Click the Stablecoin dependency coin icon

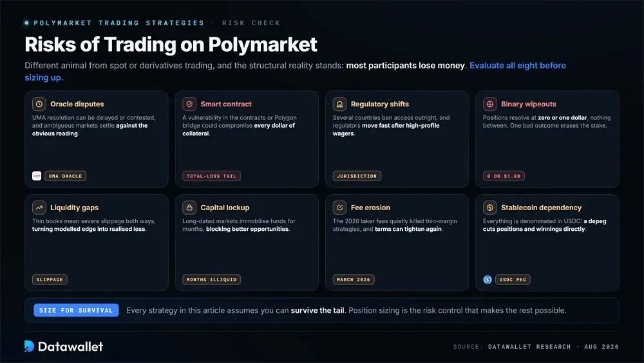point(490,208)
